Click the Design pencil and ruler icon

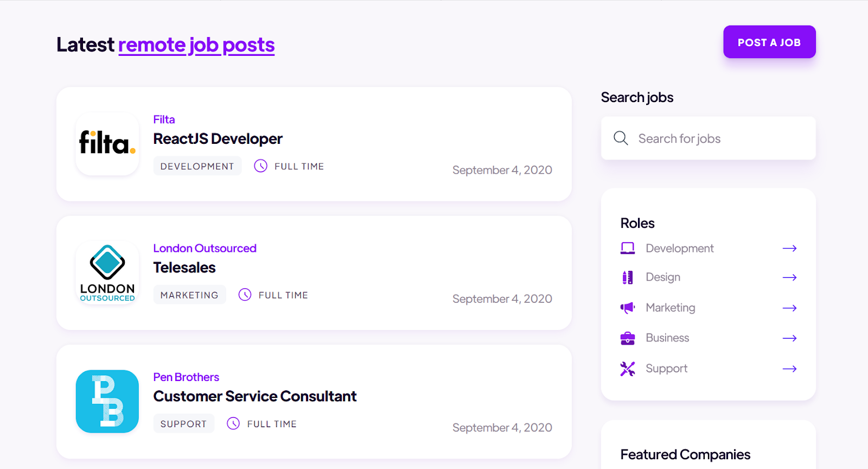628,277
